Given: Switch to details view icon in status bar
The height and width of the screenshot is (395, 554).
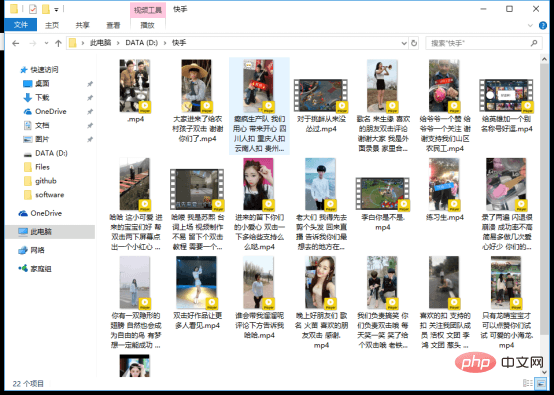Looking at the screenshot, I should pyautogui.click(x=528, y=383).
